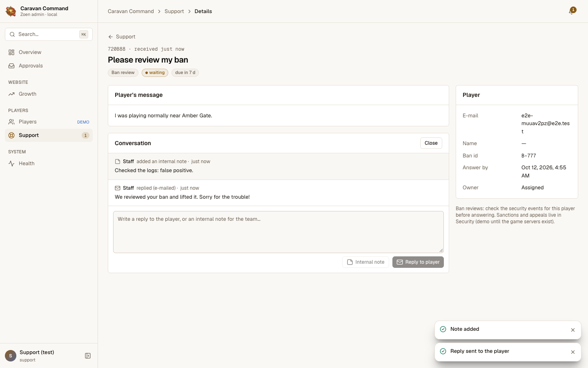Screen dimensions: 588x368
Task: Open the notifications bell
Action: point(572,11)
